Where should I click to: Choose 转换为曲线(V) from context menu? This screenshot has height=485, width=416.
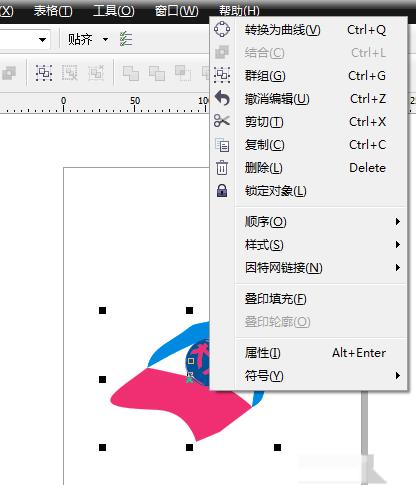[308, 30]
